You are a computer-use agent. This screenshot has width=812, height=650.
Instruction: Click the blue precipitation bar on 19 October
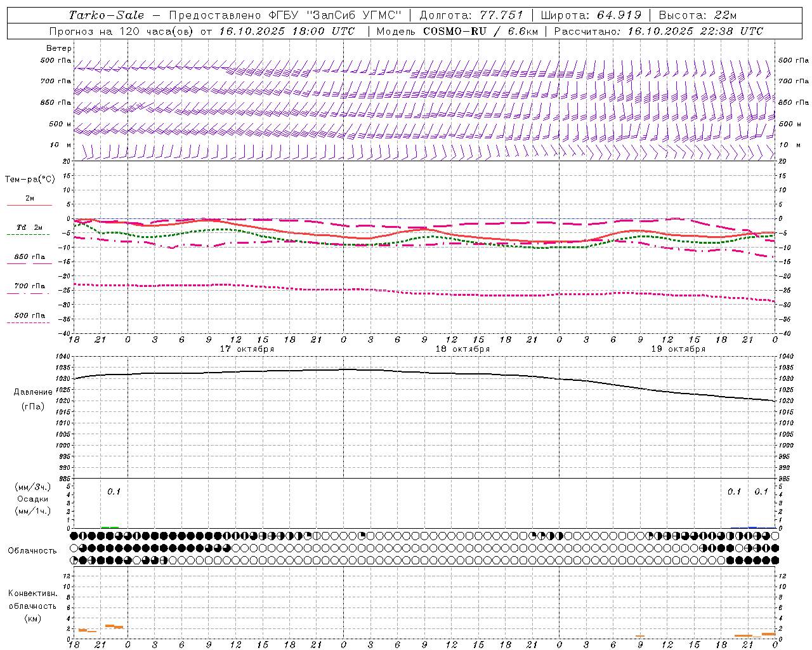752,527
